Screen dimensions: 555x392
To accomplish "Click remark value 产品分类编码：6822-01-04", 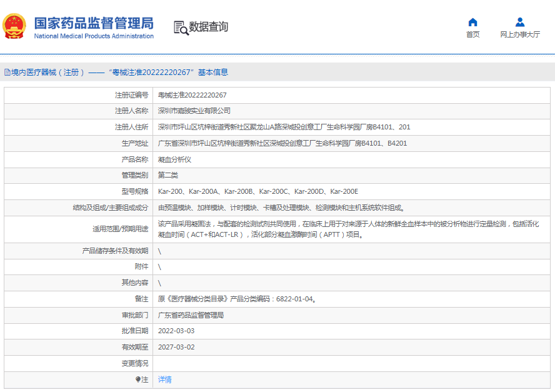I will tap(237, 299).
